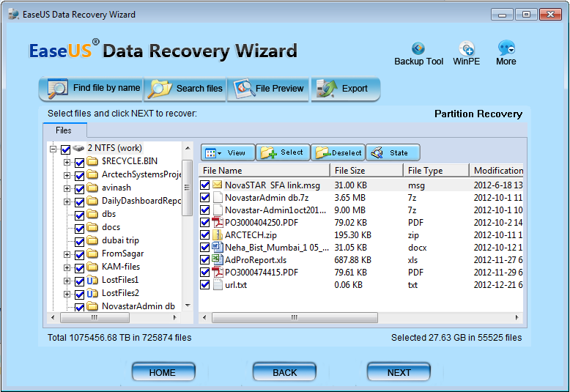This screenshot has width=570, height=392.
Task: Click the EaseUS app icon in title bar
Action: coord(13,14)
